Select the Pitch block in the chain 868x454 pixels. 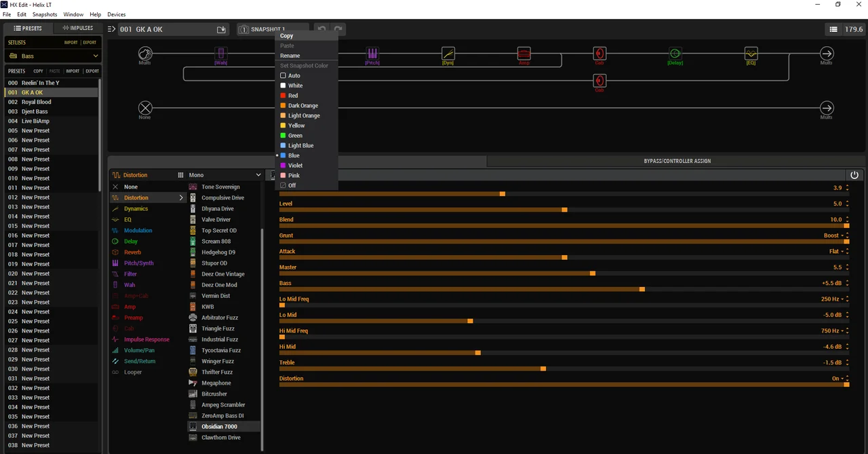[x=372, y=54]
